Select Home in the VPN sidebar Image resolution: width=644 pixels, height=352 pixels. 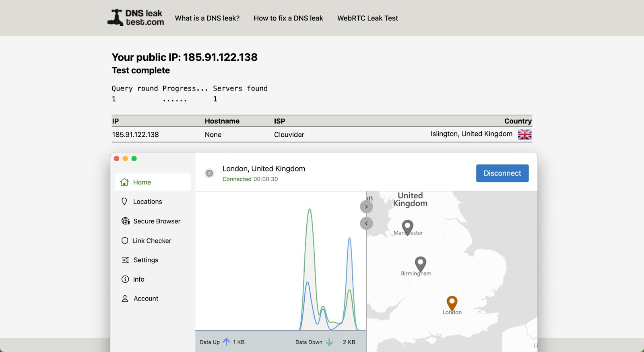[x=153, y=182]
